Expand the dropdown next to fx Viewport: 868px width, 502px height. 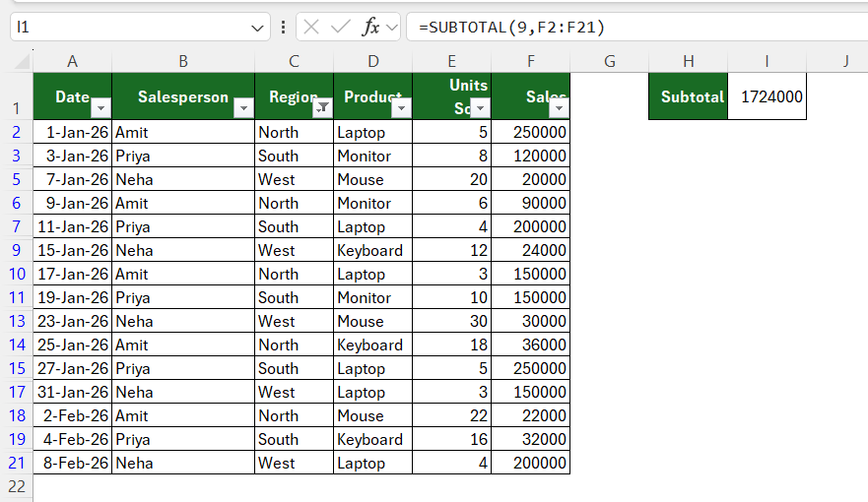click(392, 28)
